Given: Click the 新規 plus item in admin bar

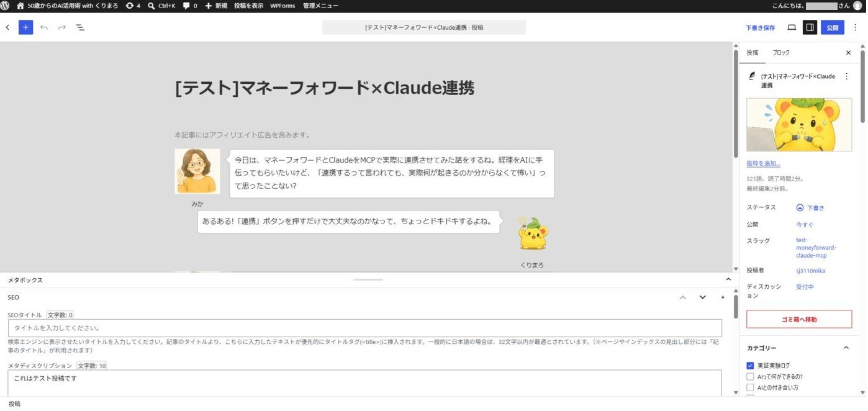Looking at the screenshot, I should click(216, 6).
